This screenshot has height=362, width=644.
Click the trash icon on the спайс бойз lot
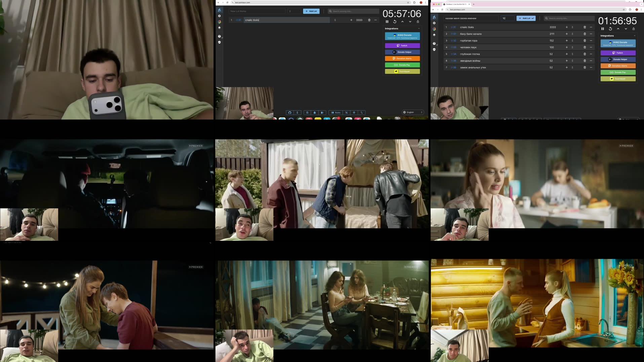click(x=369, y=20)
